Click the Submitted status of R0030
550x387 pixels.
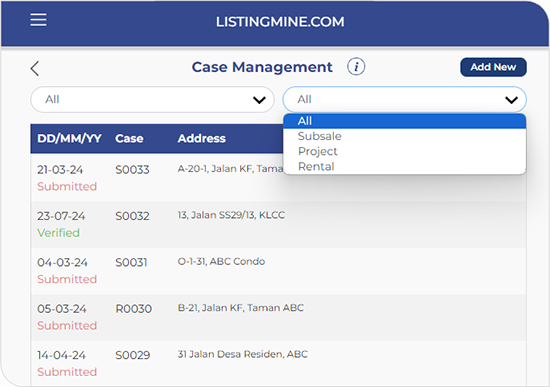pyautogui.click(x=67, y=325)
